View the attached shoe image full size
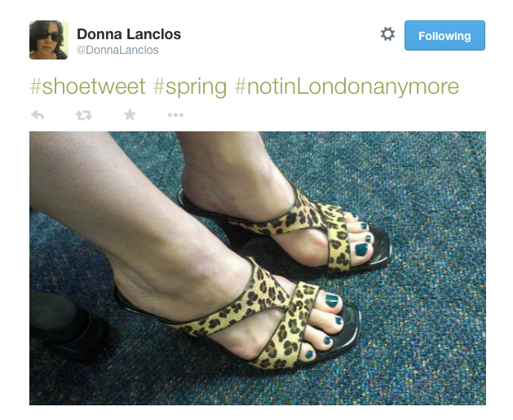The height and width of the screenshot is (420, 513). 258,268
